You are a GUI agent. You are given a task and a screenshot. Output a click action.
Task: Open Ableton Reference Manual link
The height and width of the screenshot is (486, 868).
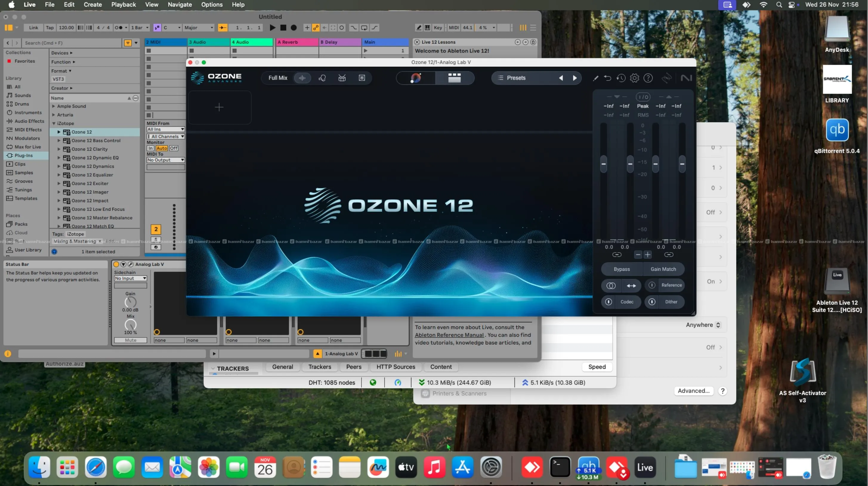pyautogui.click(x=449, y=335)
